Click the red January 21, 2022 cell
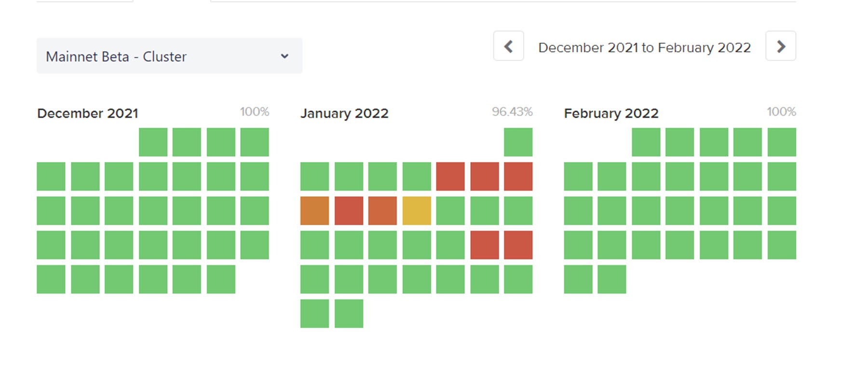868x367 pixels. pos(485,245)
